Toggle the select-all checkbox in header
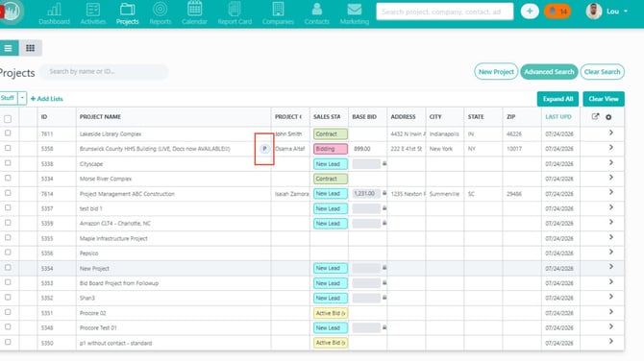The height and width of the screenshot is (361, 644). [8, 119]
